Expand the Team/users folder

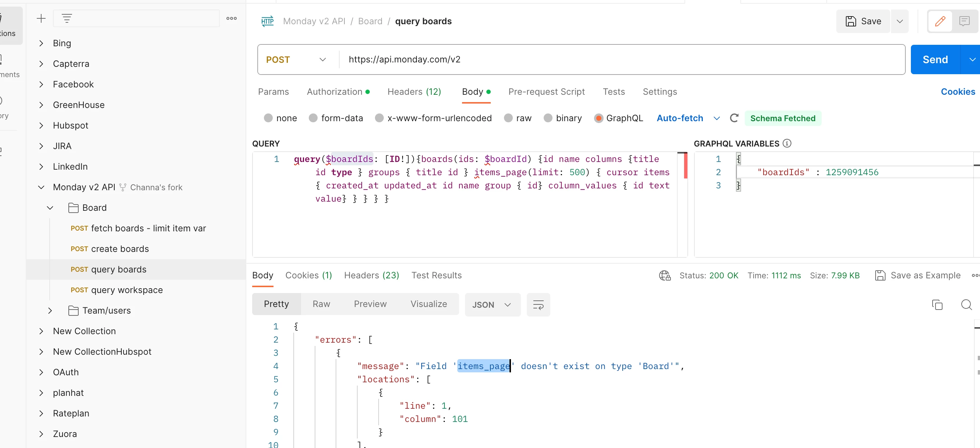50,310
